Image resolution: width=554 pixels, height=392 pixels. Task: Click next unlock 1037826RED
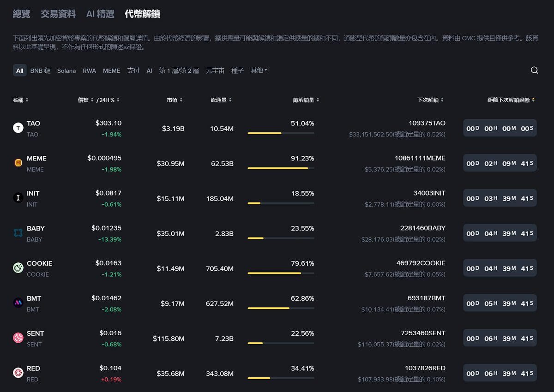coord(425,368)
